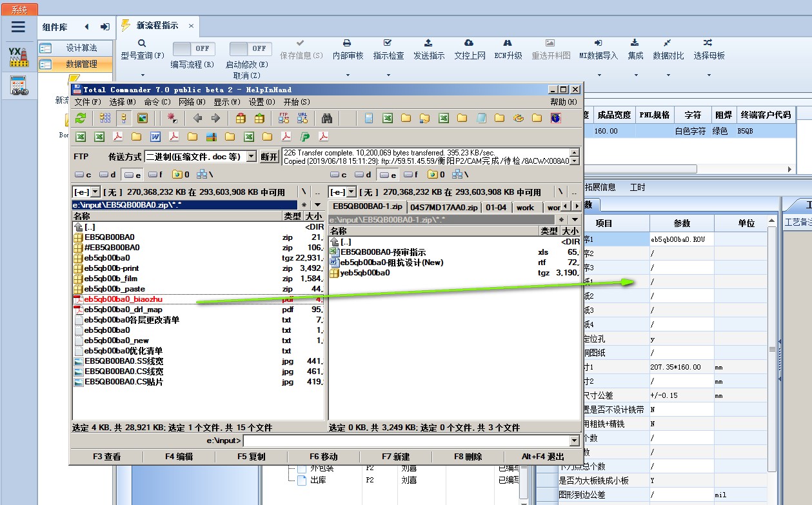This screenshot has height=505, width=812.
Task: Click the F8 删除 button
Action: tap(468, 456)
